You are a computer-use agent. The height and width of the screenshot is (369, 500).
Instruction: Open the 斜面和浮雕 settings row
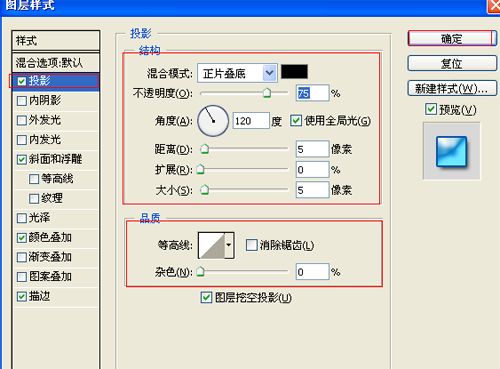(56, 160)
